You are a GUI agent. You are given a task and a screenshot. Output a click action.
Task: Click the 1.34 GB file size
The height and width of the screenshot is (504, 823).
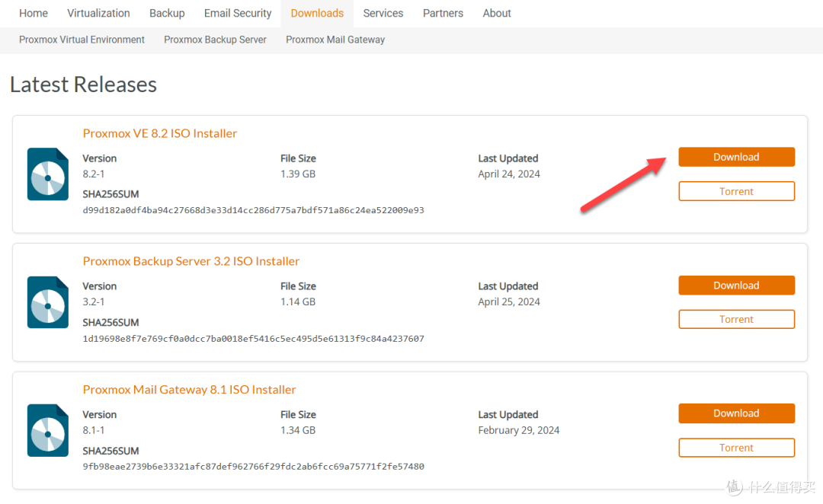pos(298,431)
